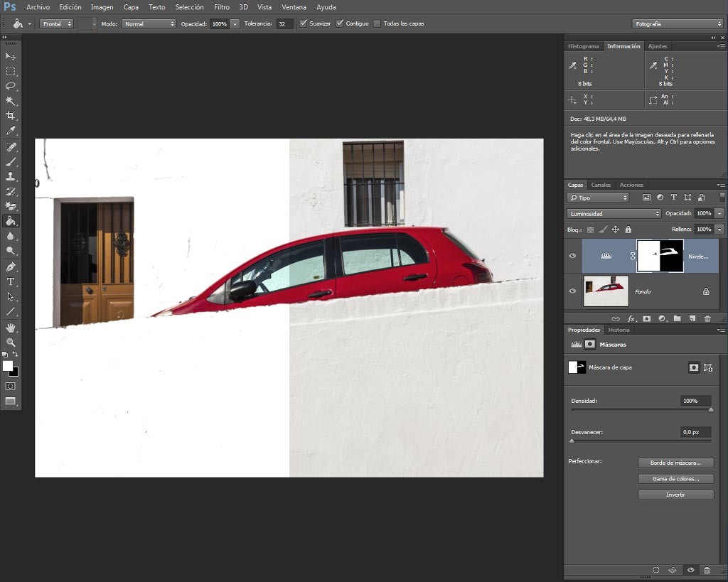
Task: Click the Gama de colores button
Action: point(675,478)
